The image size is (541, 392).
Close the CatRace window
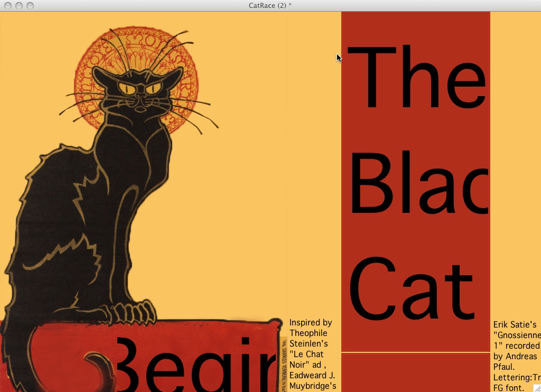[x=8, y=5]
